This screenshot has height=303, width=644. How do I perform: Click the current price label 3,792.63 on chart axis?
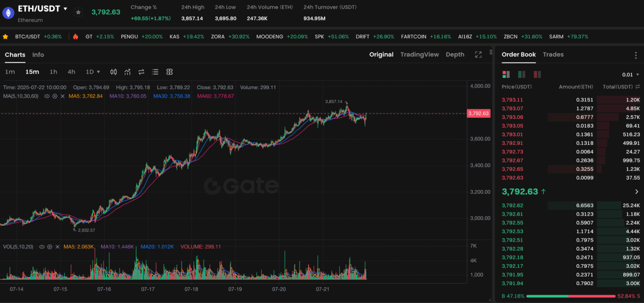478,114
